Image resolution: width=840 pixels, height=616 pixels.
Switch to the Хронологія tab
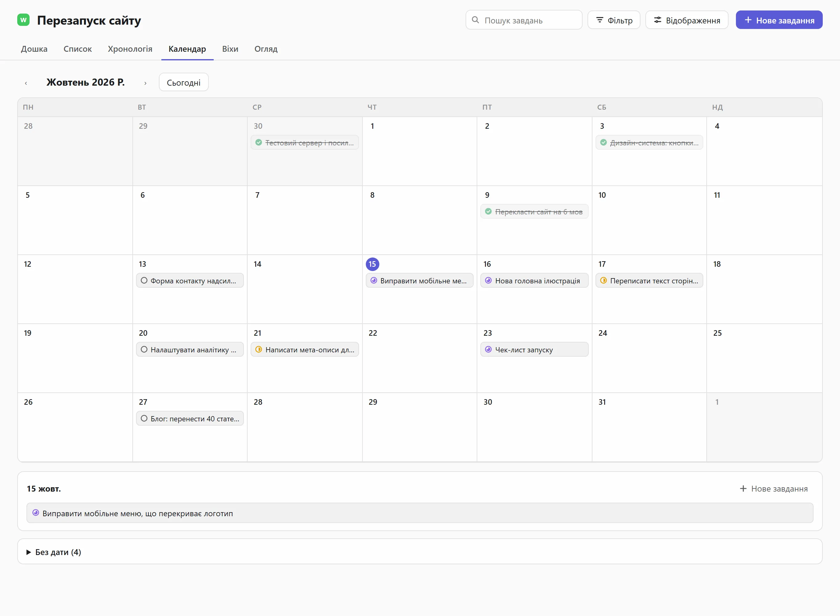[130, 49]
